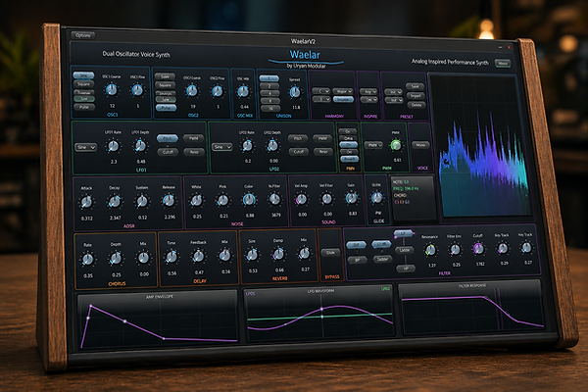
Task: Set unison voices to 2
Action: tap(269, 86)
